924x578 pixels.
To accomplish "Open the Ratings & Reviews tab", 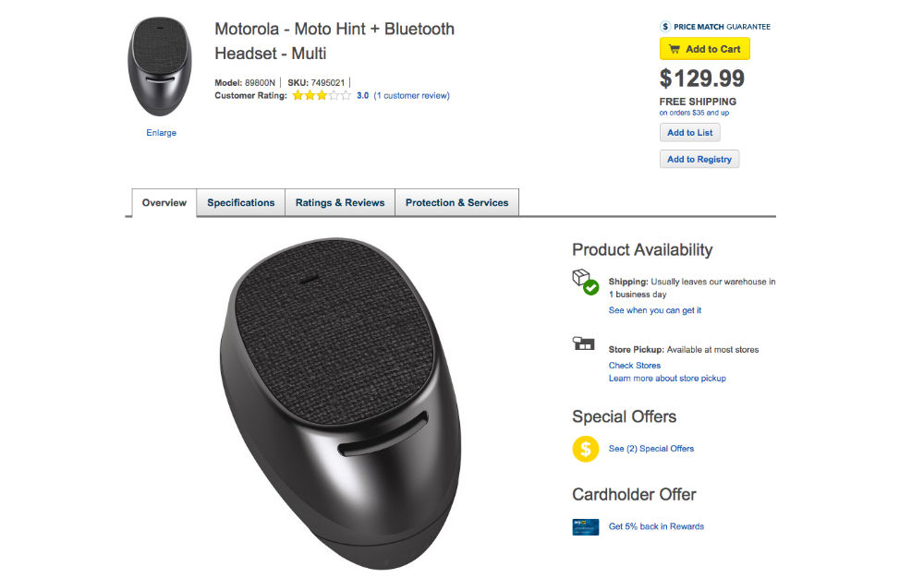I will (340, 203).
